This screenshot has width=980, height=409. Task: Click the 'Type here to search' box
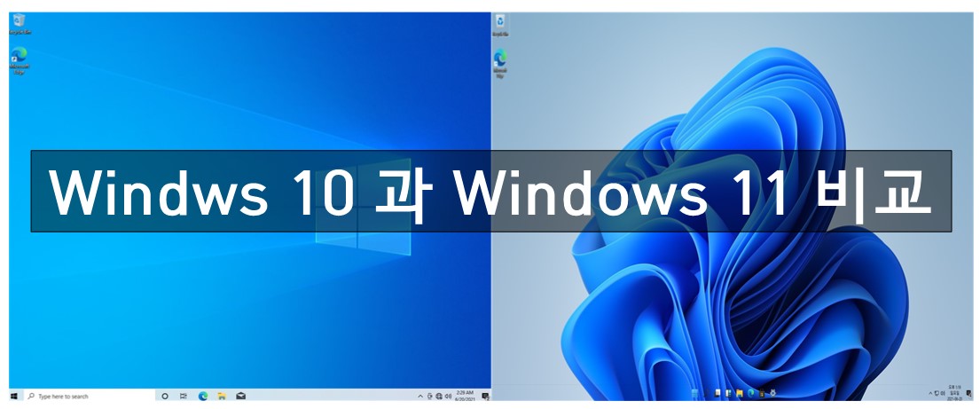[x=90, y=396]
